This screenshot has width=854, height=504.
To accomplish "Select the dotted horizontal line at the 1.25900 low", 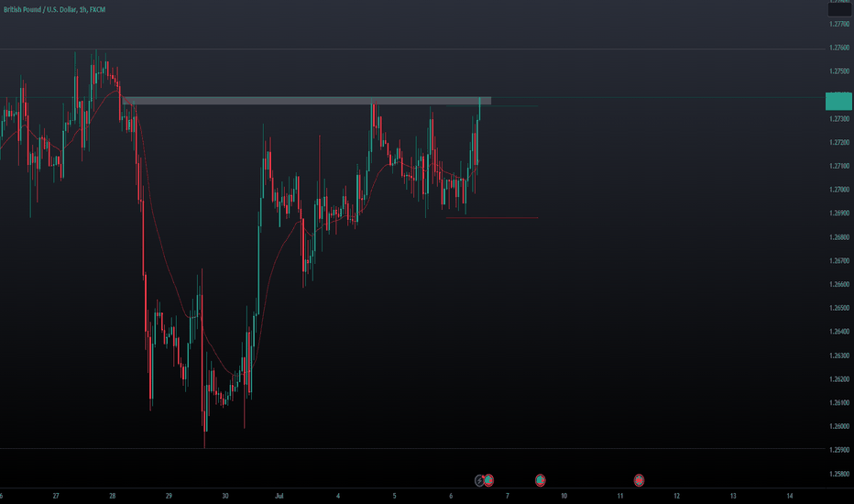I will coord(412,449).
